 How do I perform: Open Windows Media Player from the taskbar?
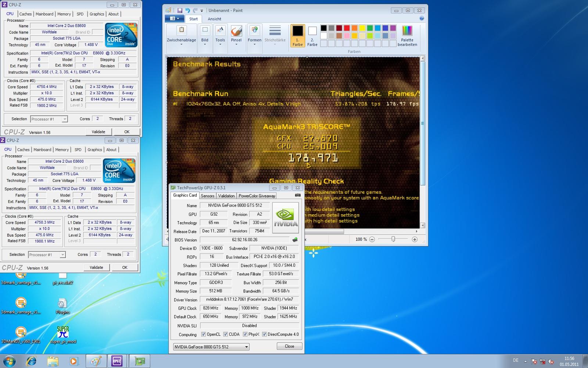pos(73,361)
